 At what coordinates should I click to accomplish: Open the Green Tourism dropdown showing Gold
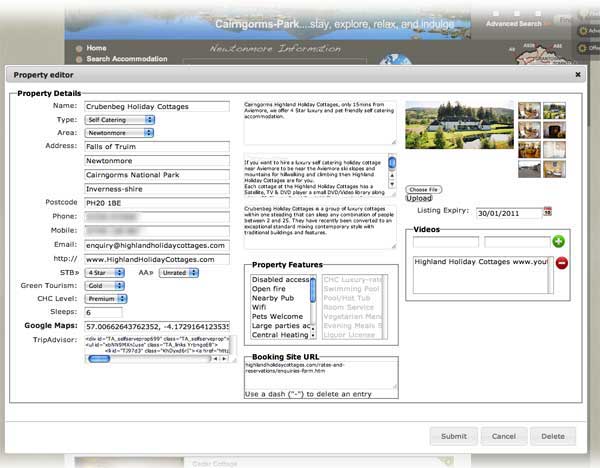(104, 286)
